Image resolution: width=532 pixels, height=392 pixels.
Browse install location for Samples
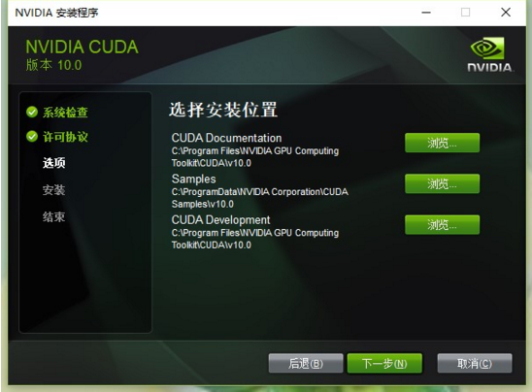(442, 183)
